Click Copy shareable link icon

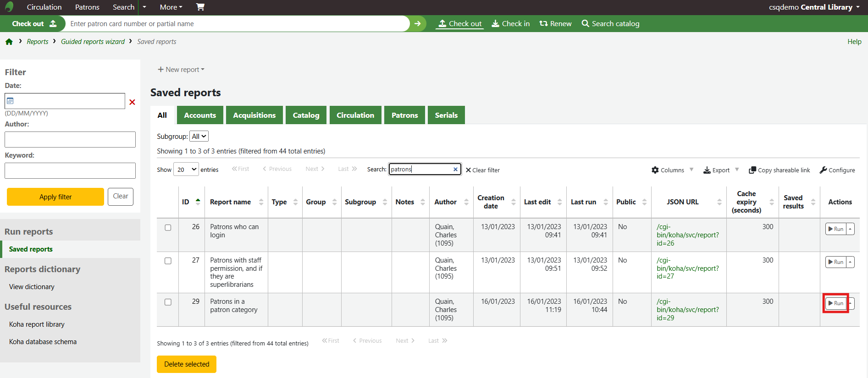tap(752, 170)
